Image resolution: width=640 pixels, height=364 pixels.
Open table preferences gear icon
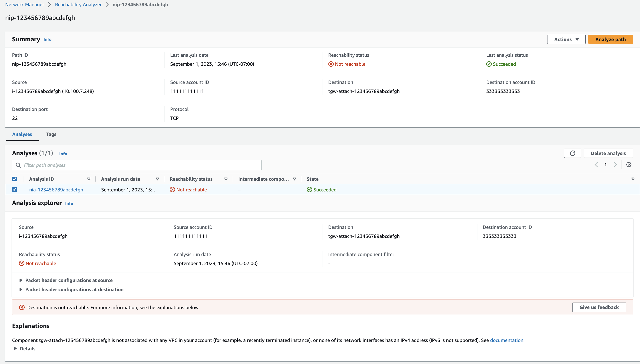coord(628,165)
